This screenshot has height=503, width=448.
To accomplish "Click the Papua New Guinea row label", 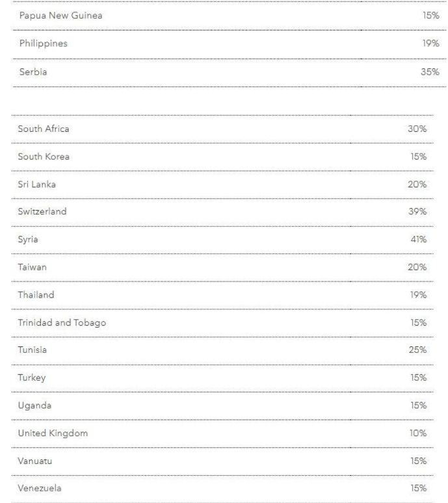I will (x=60, y=16).
